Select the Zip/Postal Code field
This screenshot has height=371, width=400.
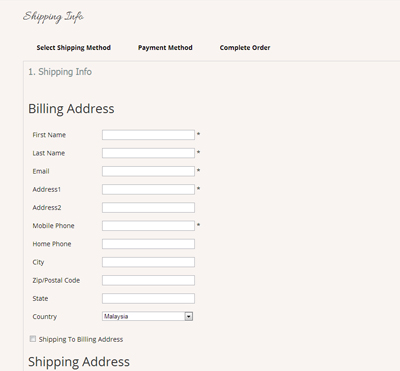coord(148,280)
